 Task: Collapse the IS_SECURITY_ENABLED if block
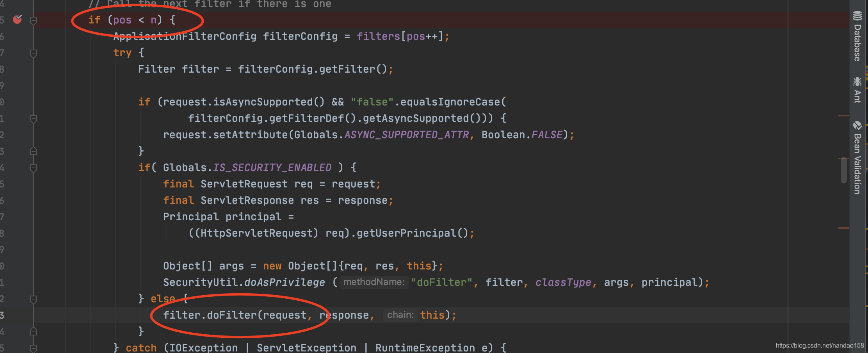pyautogui.click(x=33, y=167)
